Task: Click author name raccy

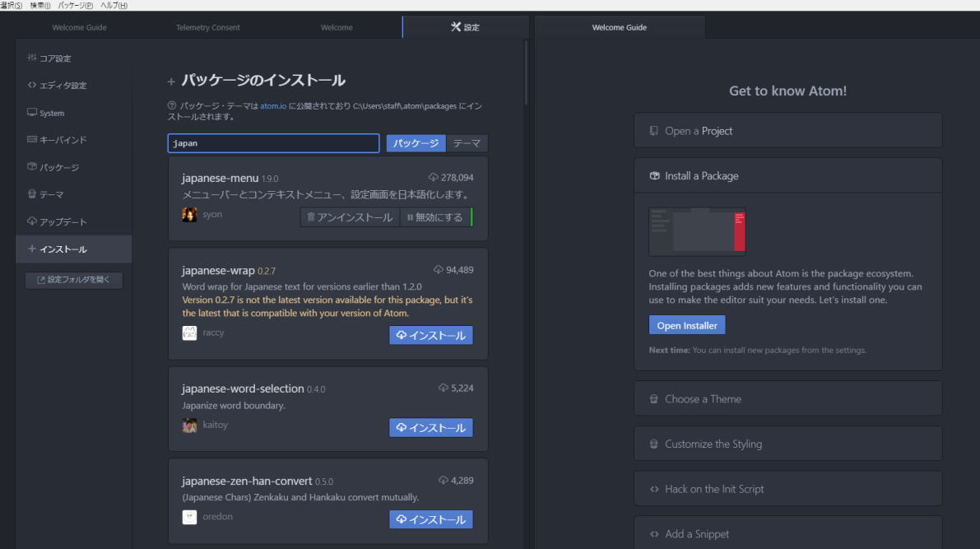Action: [x=213, y=332]
